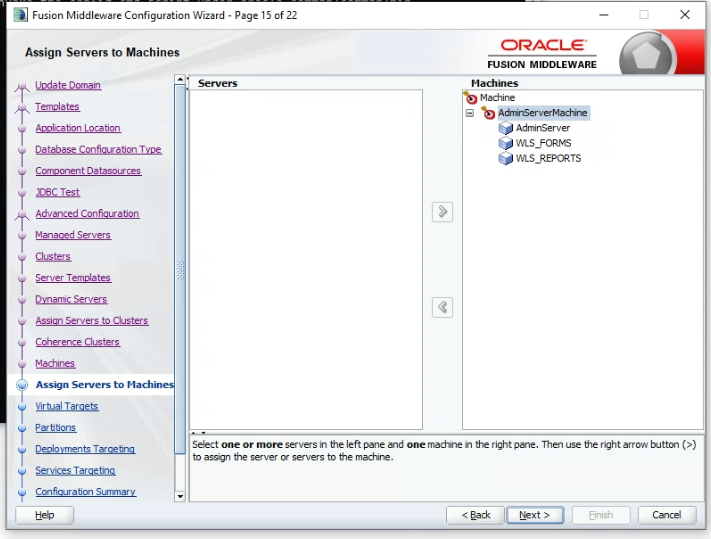711x539 pixels.
Task: Open the Partitions step
Action: [x=56, y=427]
